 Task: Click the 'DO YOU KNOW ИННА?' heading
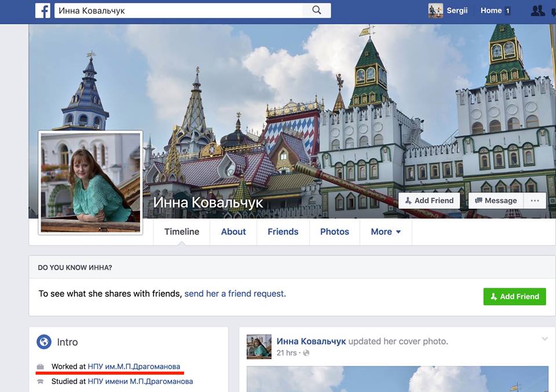click(x=75, y=268)
